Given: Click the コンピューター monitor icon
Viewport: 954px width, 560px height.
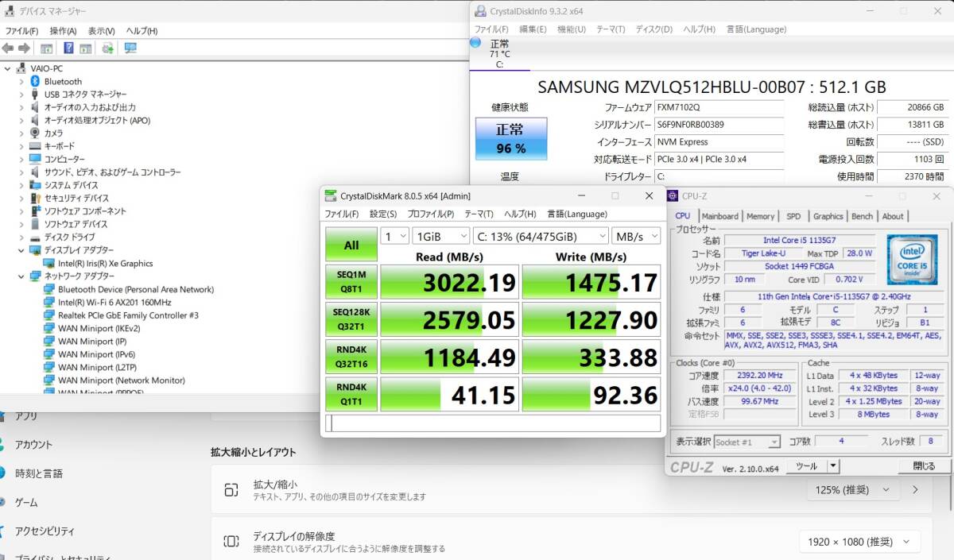Looking at the screenshot, I should pyautogui.click(x=35, y=159).
